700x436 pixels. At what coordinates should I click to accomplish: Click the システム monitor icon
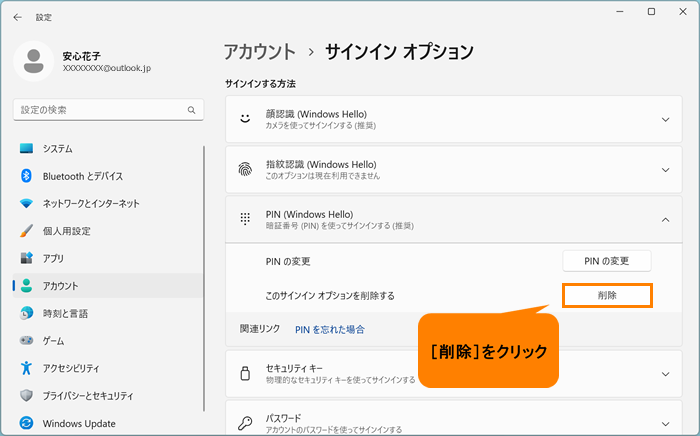(26, 149)
